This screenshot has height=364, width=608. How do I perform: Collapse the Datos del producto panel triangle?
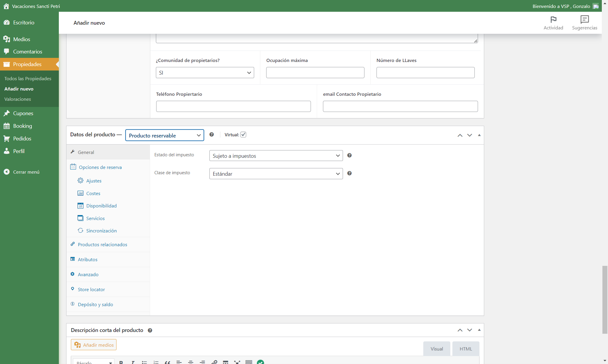tap(479, 135)
